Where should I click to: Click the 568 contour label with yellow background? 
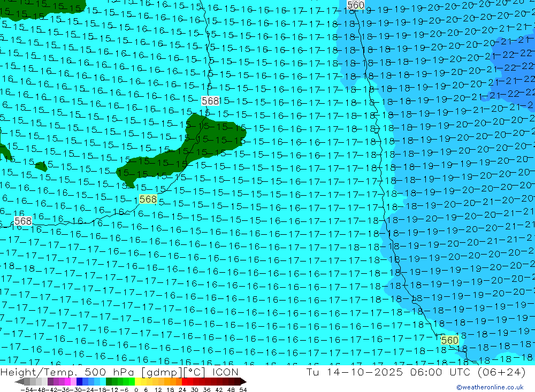click(x=148, y=199)
